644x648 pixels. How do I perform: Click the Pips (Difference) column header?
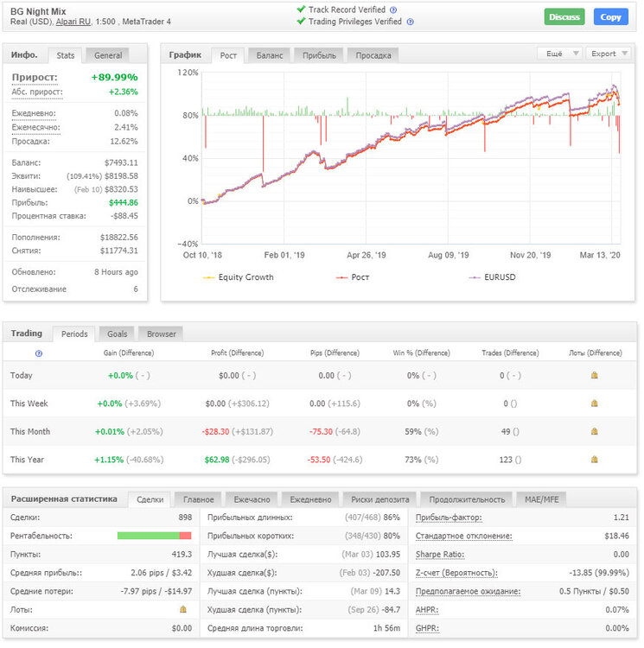click(335, 353)
